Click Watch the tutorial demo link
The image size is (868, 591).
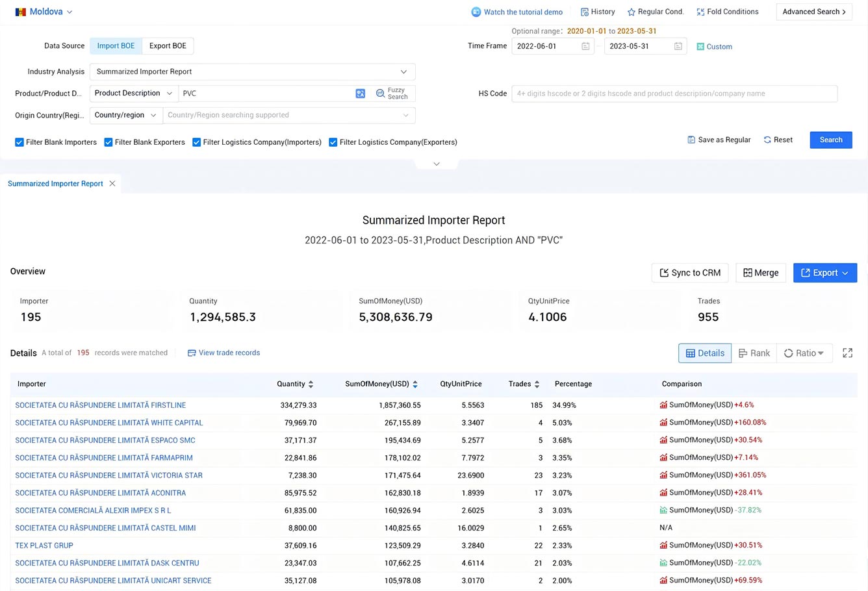[517, 12]
